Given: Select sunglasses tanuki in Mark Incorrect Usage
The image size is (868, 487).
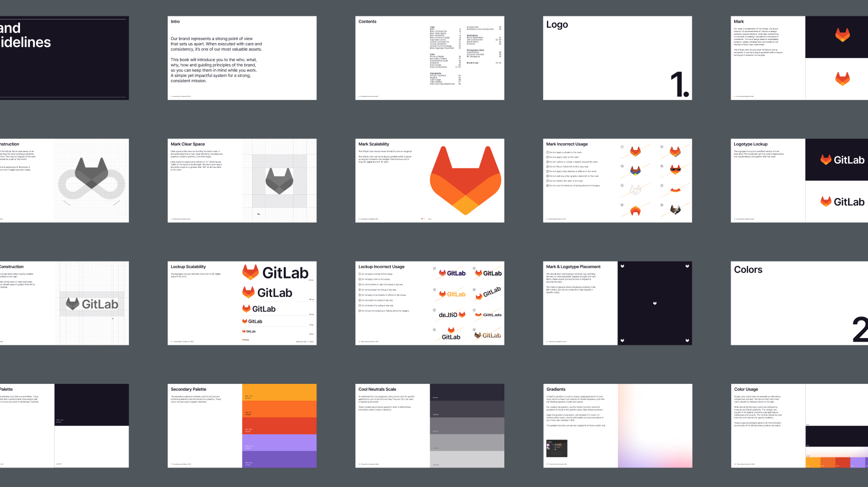Looking at the screenshot, I should coord(675,170).
